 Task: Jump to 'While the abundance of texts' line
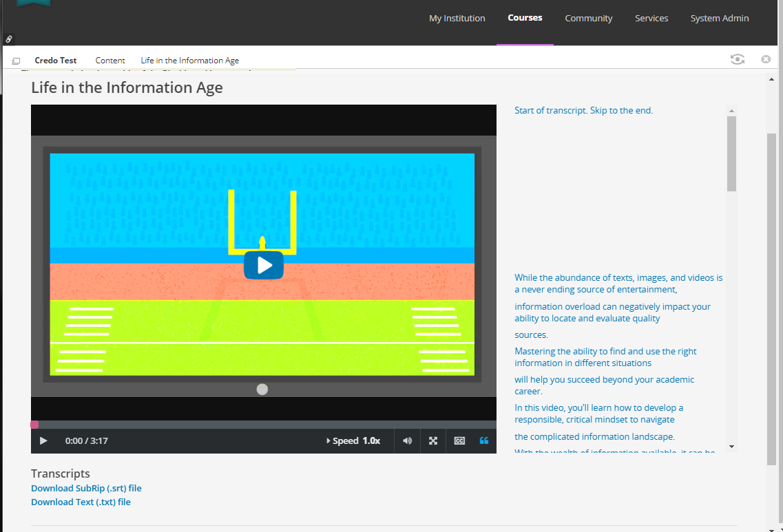tap(618, 284)
